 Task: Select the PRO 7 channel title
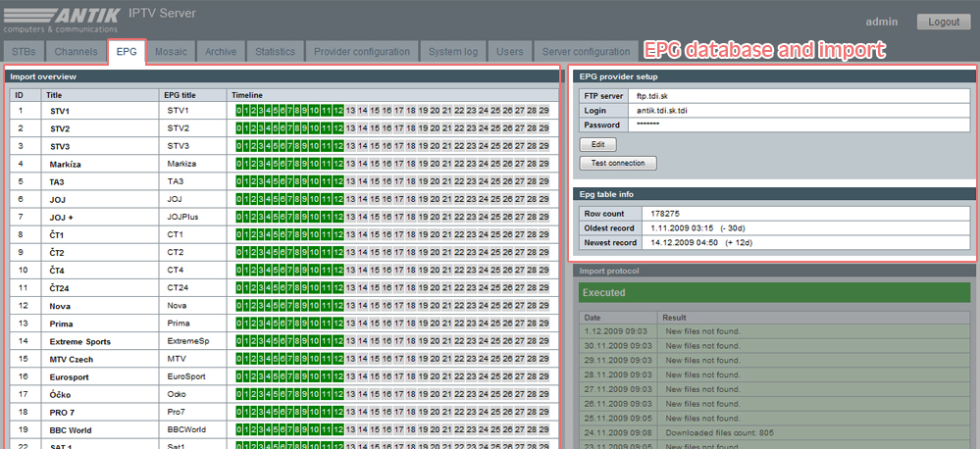point(63,412)
